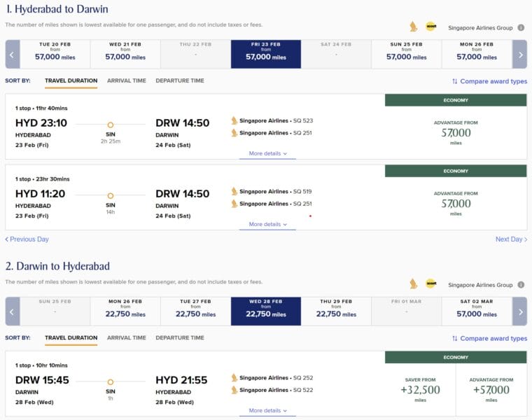
Task: Sort return flights by Departure Time
Action: coord(180,337)
